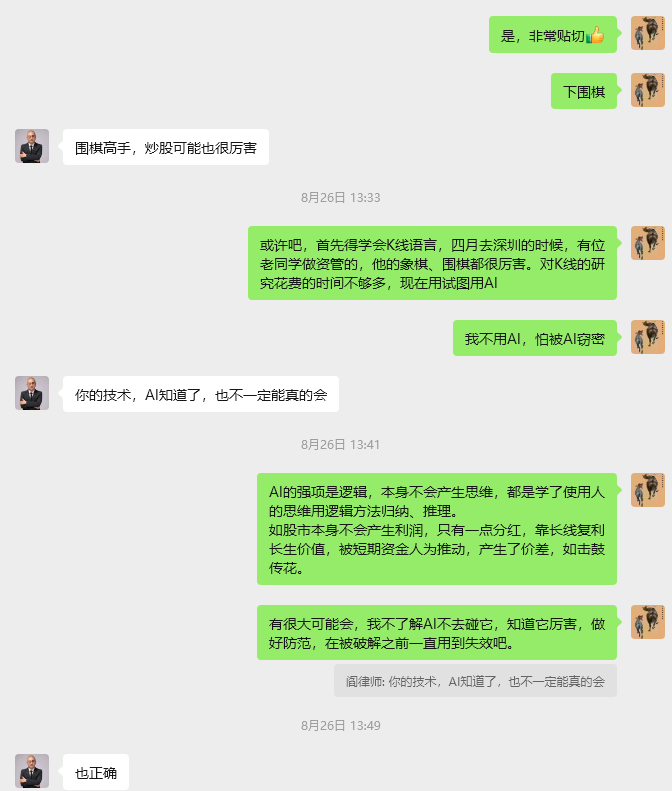This screenshot has width=672, height=791.
Task: Click the 也正确 message bubble
Action: (x=96, y=772)
